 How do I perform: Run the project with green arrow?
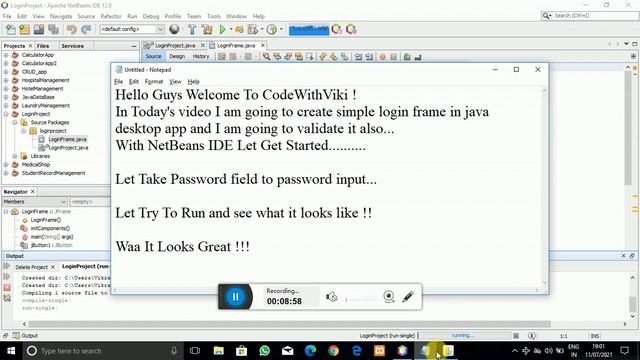[x=222, y=29]
